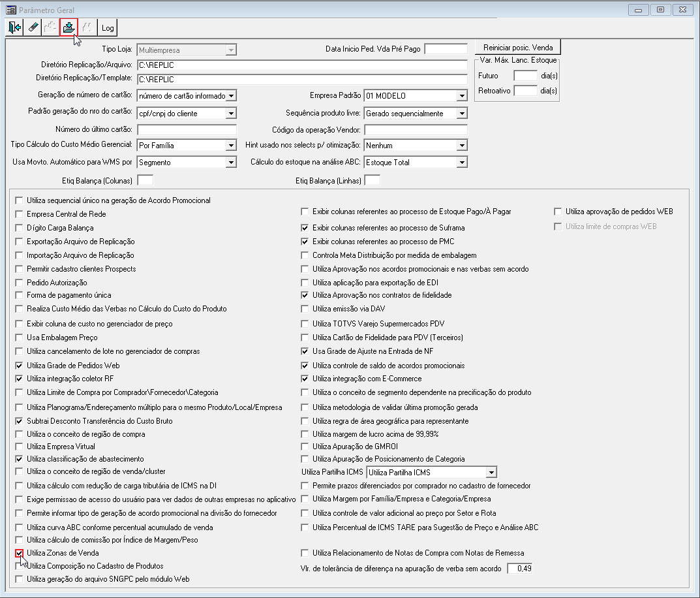
Task: Check Utiliza Empresa Virtual
Action: click(19, 446)
